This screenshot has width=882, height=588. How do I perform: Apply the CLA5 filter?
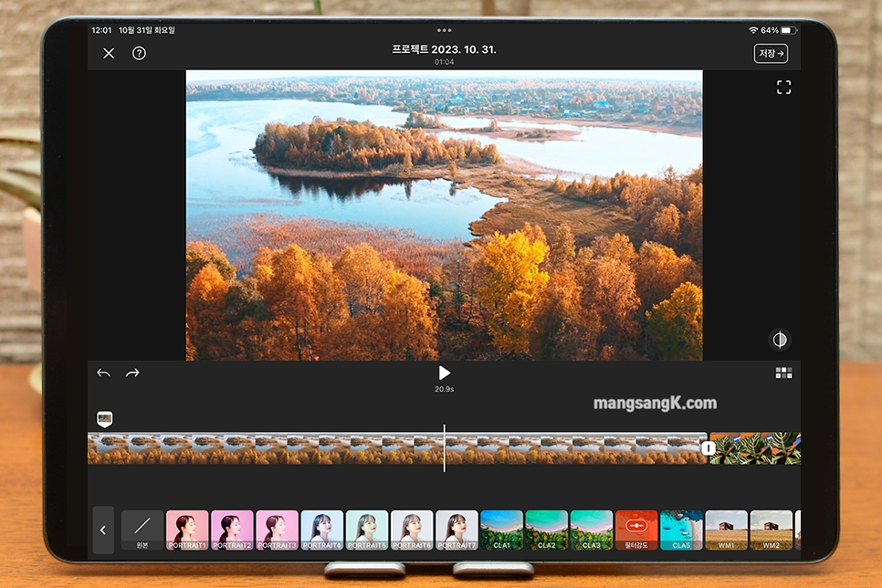click(681, 530)
